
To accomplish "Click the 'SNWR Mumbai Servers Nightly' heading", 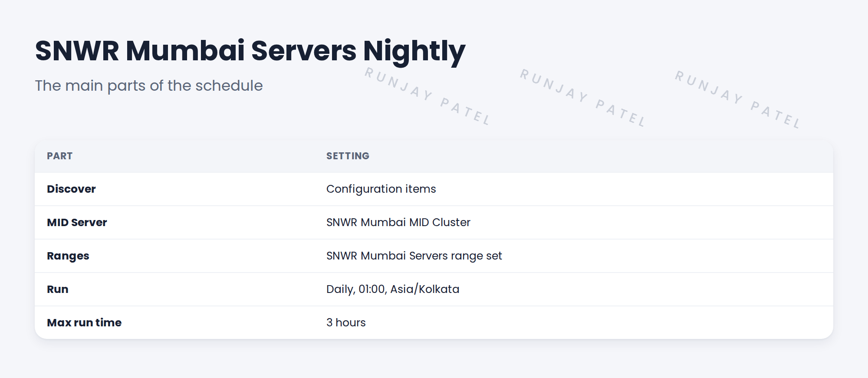I will point(250,51).
